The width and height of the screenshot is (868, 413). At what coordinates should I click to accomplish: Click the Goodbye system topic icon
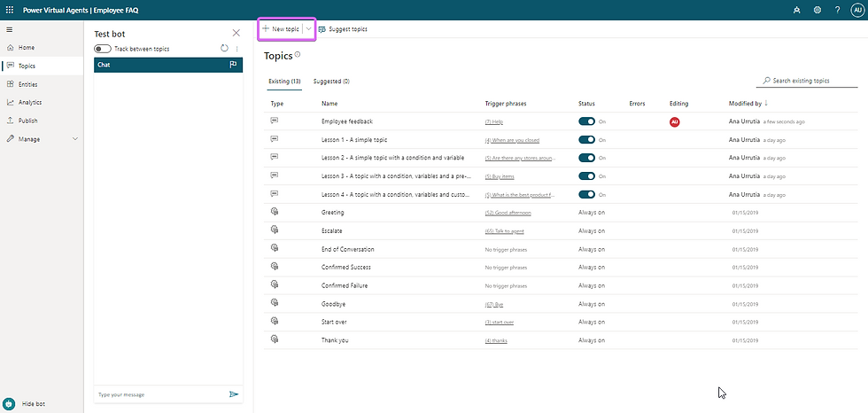click(x=274, y=303)
